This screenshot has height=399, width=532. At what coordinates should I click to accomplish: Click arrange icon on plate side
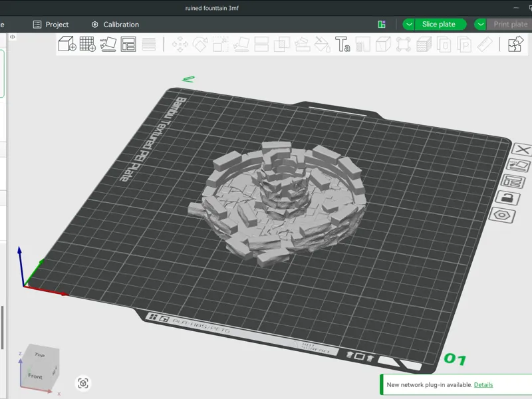[x=512, y=181]
